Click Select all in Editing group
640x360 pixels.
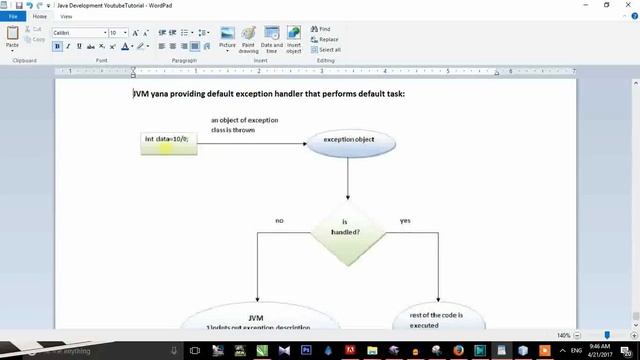click(x=326, y=50)
